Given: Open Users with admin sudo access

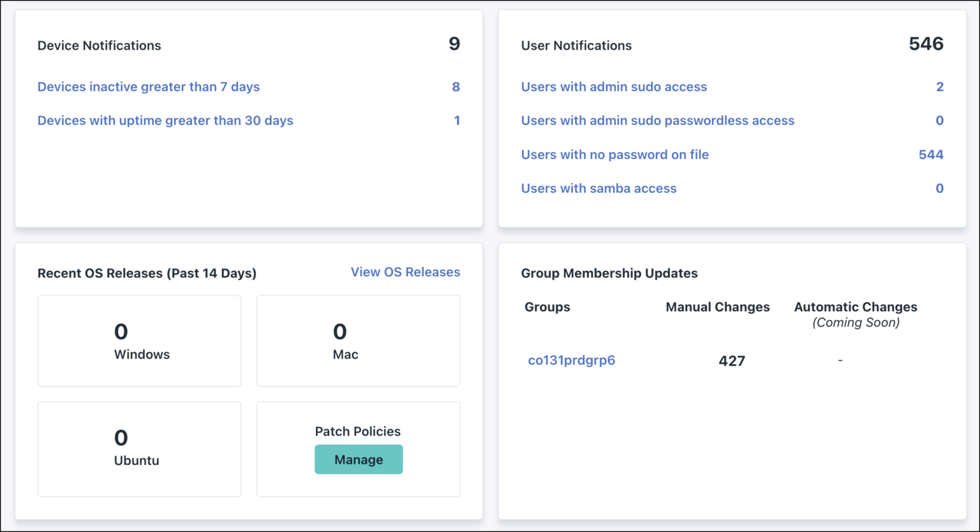Looking at the screenshot, I should tap(614, 87).
